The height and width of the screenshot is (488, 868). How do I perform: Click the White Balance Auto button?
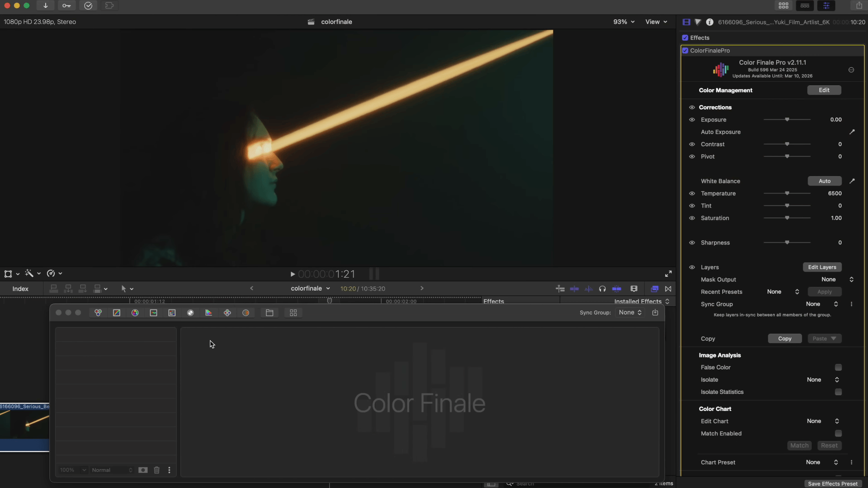coord(824,181)
